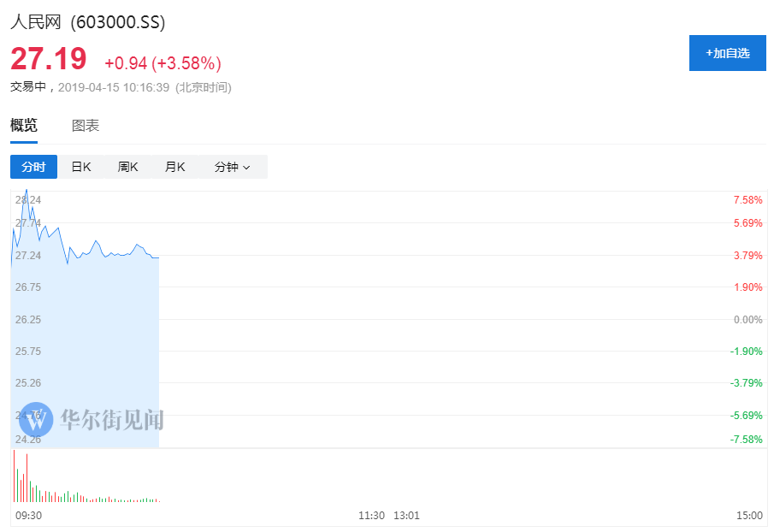
Task: Click the 09:30 opening time label
Action: (28, 516)
